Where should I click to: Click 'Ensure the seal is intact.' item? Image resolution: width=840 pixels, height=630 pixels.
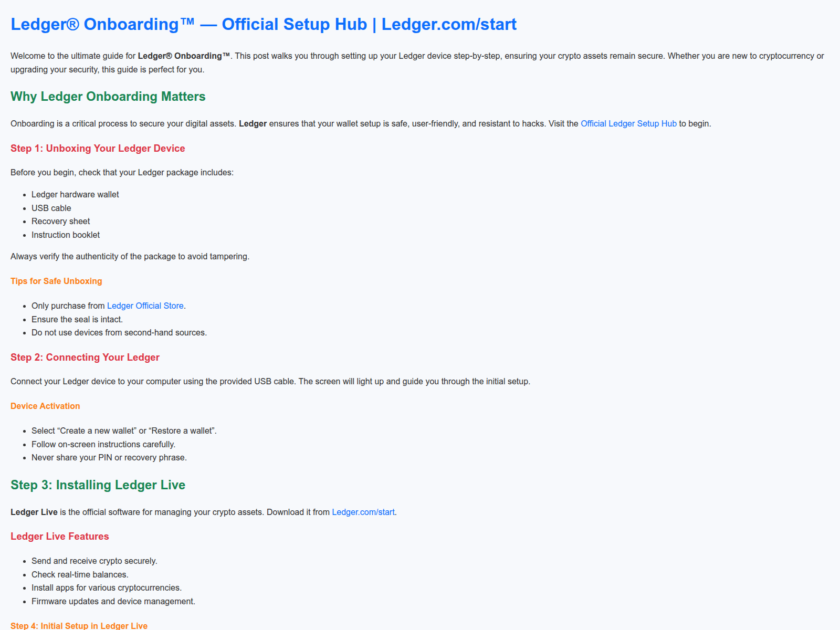point(77,319)
